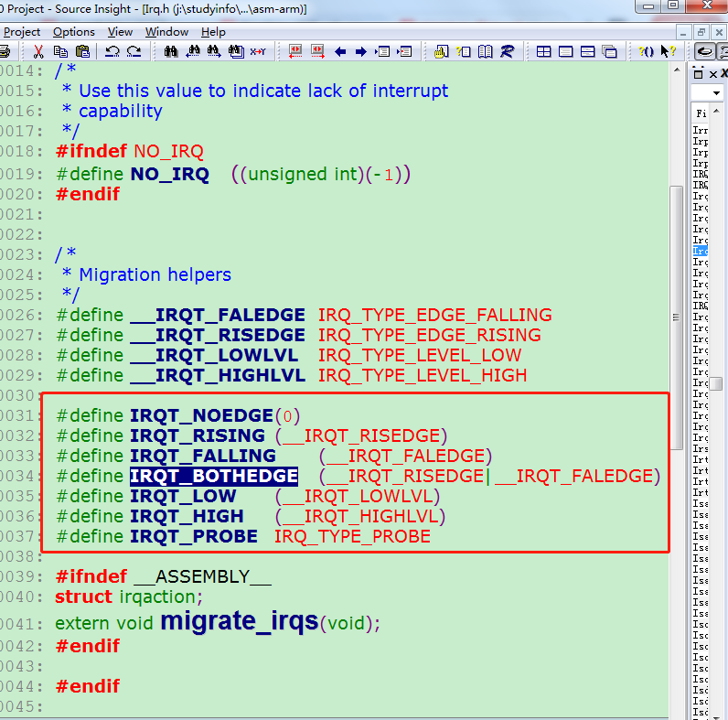Browse project symbols with the hand icon

(x=442, y=51)
